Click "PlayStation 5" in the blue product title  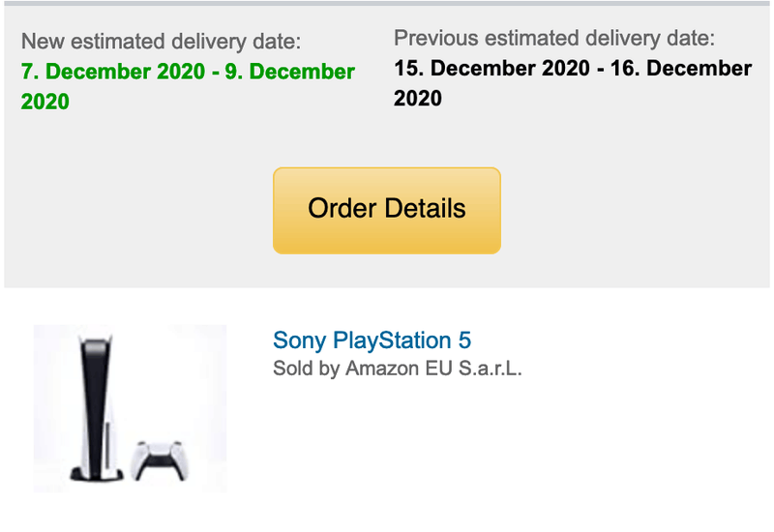(402, 340)
